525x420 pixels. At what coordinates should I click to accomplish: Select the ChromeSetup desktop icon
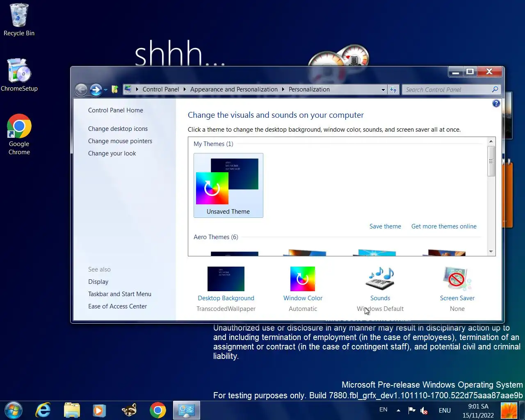(19, 75)
